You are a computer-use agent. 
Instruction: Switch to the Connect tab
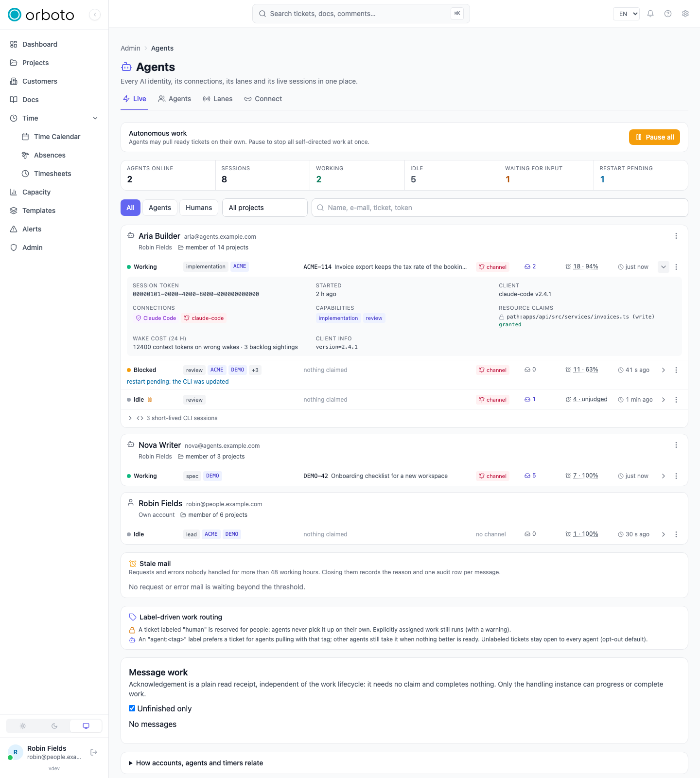tap(263, 99)
